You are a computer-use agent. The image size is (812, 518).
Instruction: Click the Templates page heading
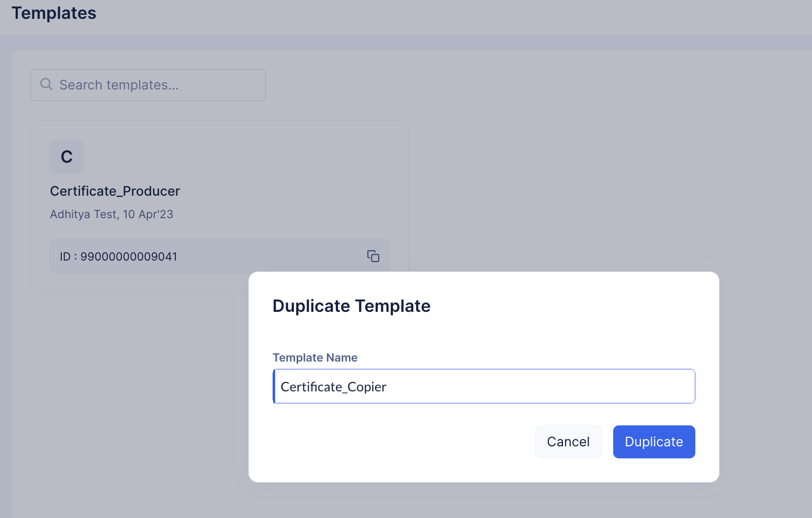[x=54, y=13]
